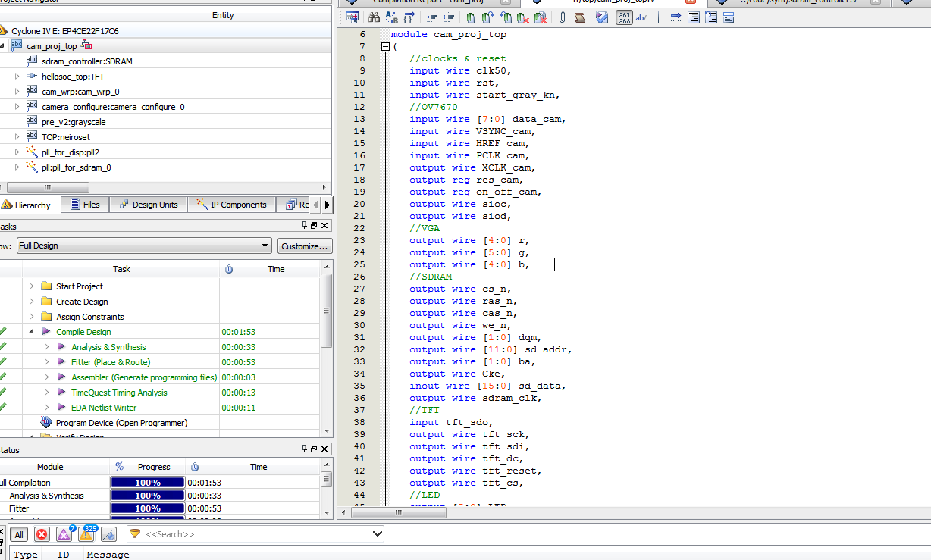
Task: Toggle the warning messages filter with 325 badge
Action: (x=86, y=534)
